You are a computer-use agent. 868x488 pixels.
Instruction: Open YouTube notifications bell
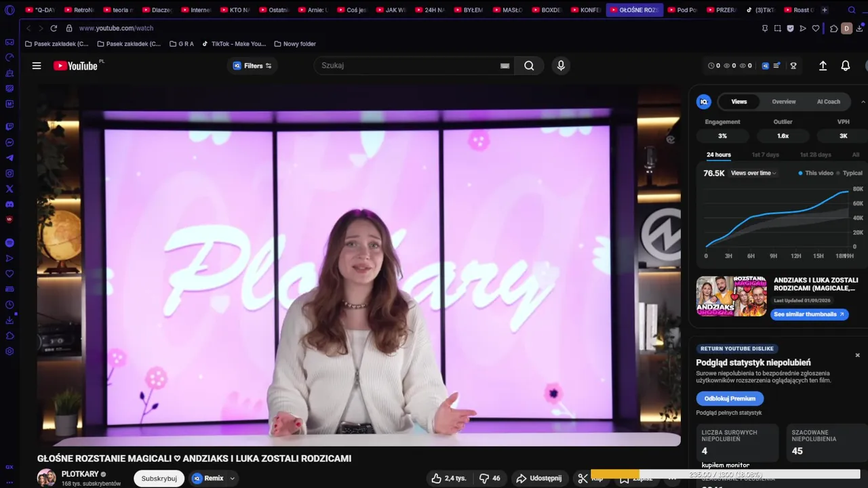[846, 66]
